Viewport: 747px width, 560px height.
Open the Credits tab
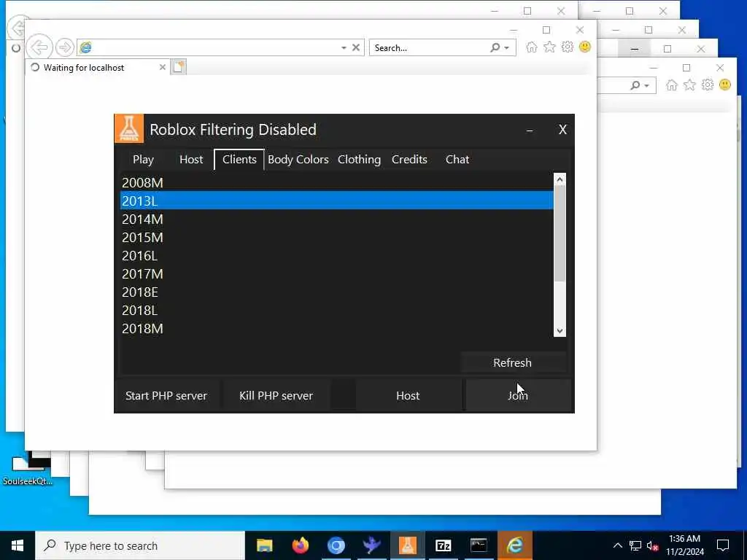[409, 160]
